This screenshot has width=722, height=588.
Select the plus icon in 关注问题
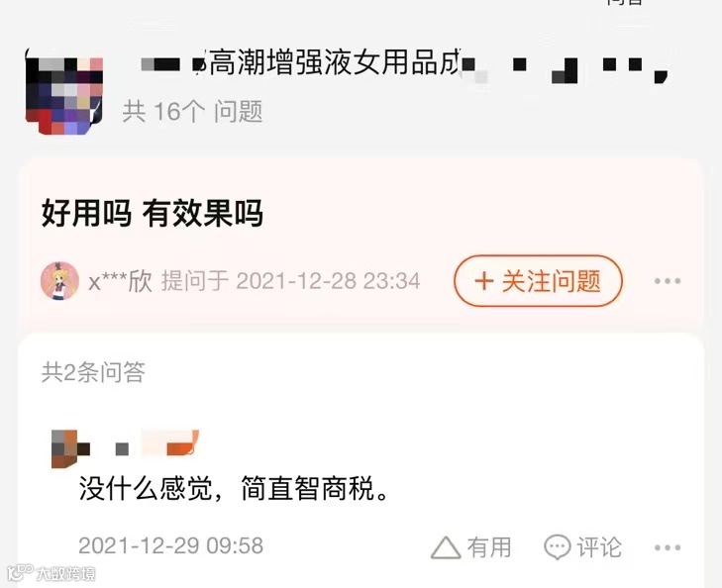[483, 281]
